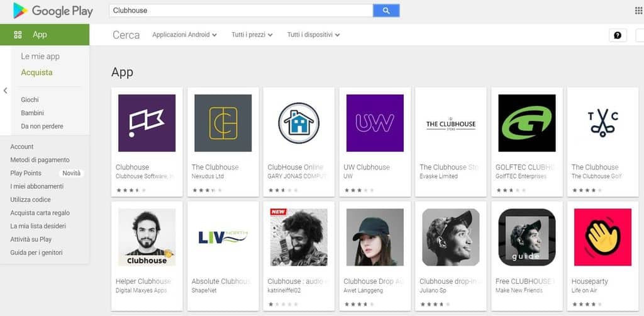Open GOLFTEC green G app icon

click(527, 123)
